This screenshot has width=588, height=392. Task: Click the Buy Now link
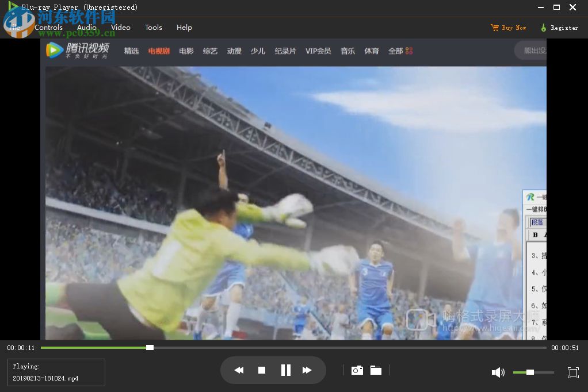[509, 27]
